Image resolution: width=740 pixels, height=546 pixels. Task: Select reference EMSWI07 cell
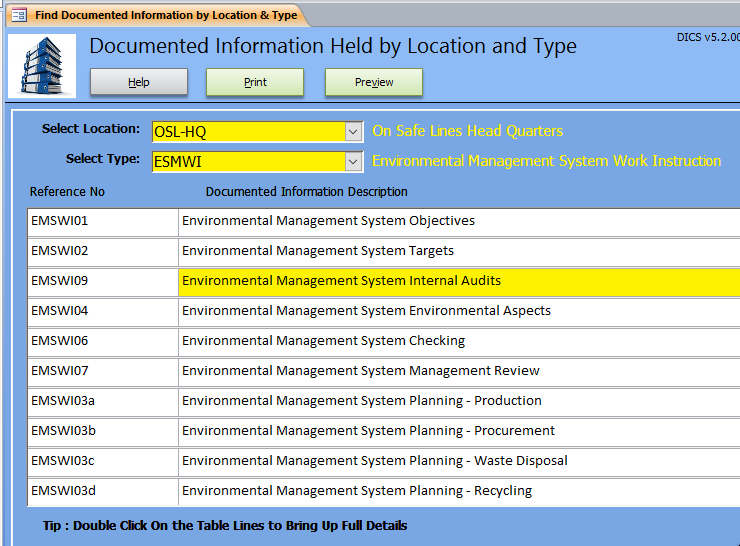point(103,371)
